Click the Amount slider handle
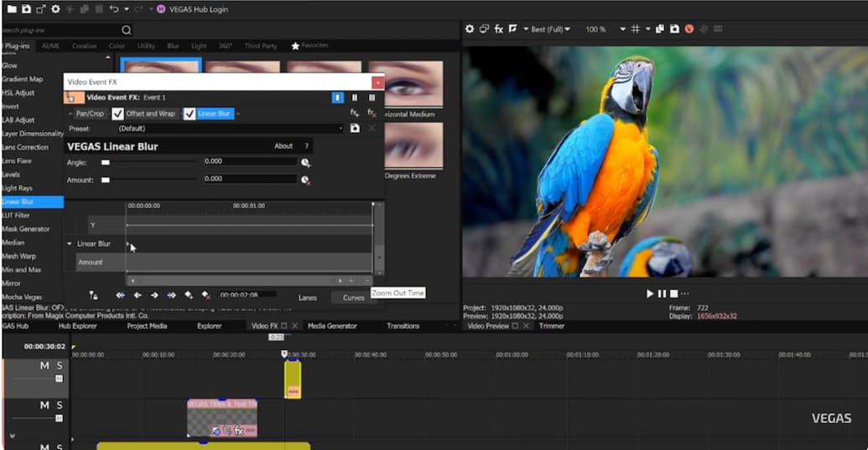Screen dimensions: 868x450 pos(106,179)
